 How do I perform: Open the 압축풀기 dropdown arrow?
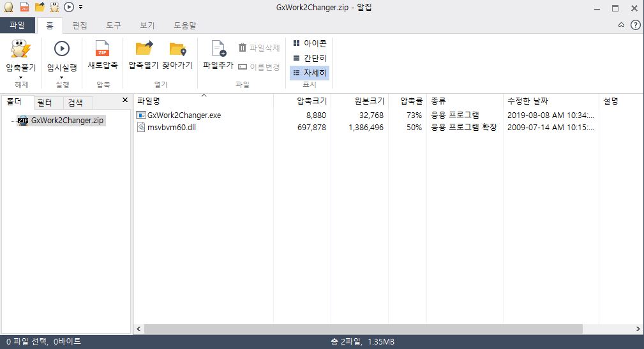click(20, 77)
